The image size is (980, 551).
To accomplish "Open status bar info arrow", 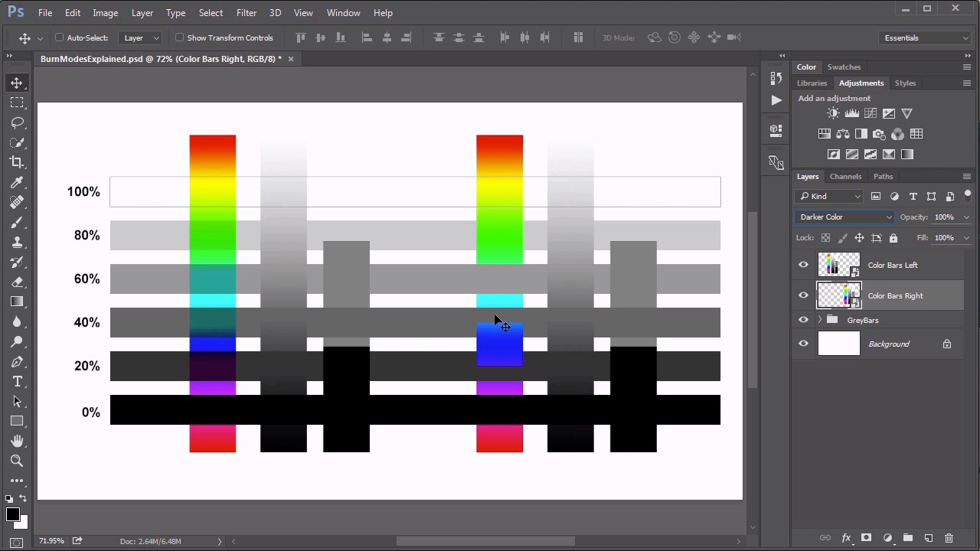I will coord(219,541).
